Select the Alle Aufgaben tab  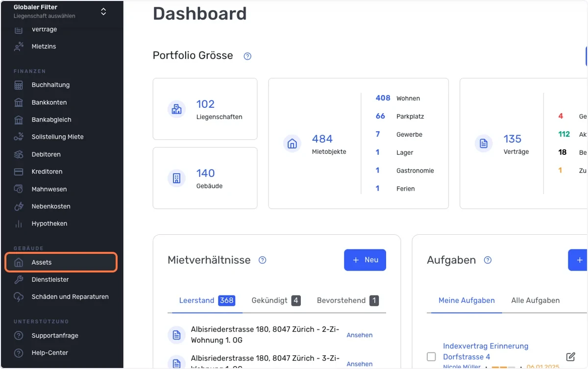[x=535, y=300]
